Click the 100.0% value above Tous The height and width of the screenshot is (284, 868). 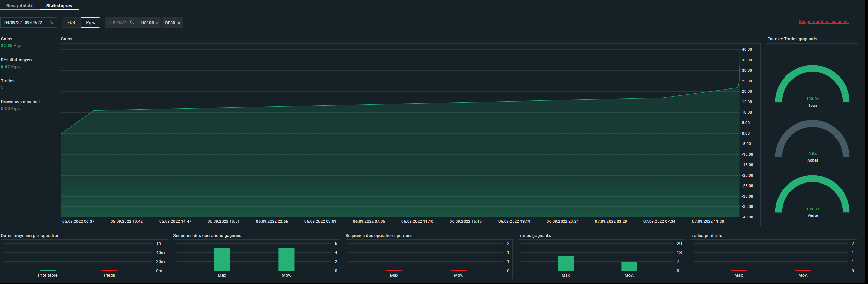coord(812,99)
